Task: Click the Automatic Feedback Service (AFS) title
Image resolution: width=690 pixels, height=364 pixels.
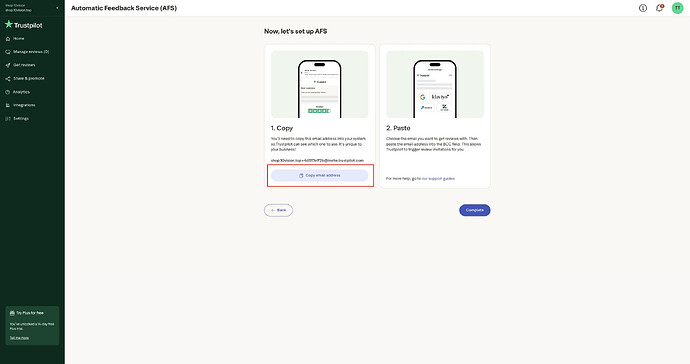Action: pos(124,8)
